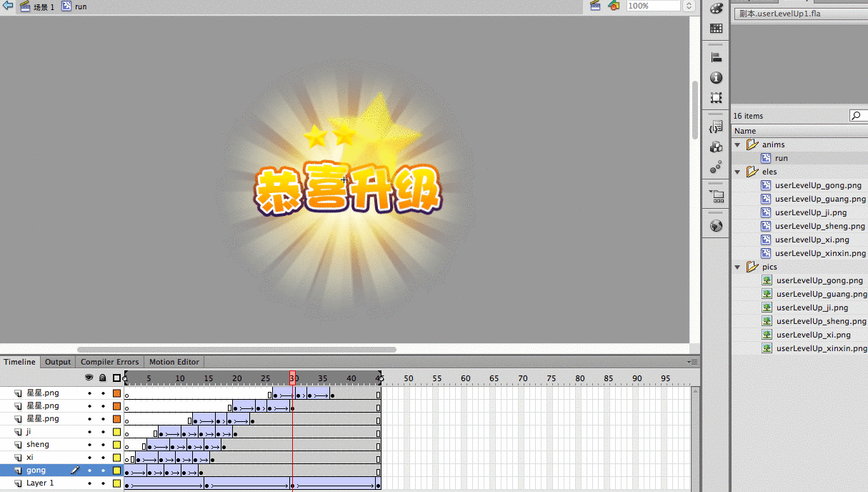Collapse the anims folder in Library

[738, 144]
